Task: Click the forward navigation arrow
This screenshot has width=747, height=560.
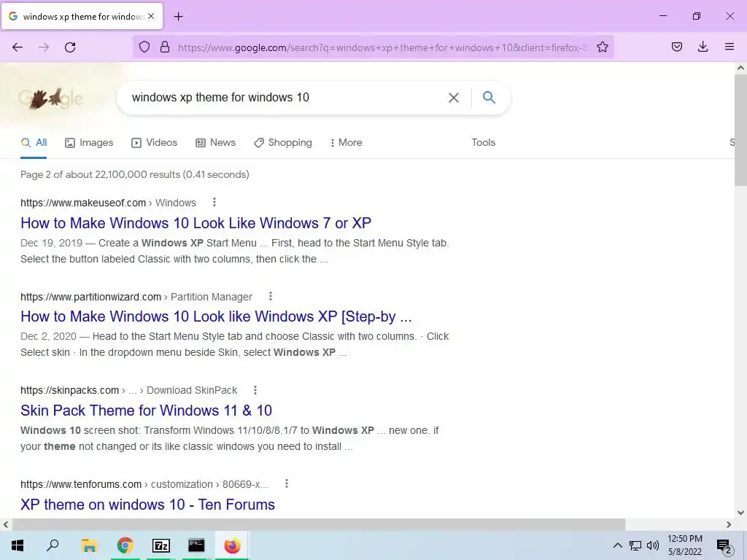Action: tap(44, 47)
